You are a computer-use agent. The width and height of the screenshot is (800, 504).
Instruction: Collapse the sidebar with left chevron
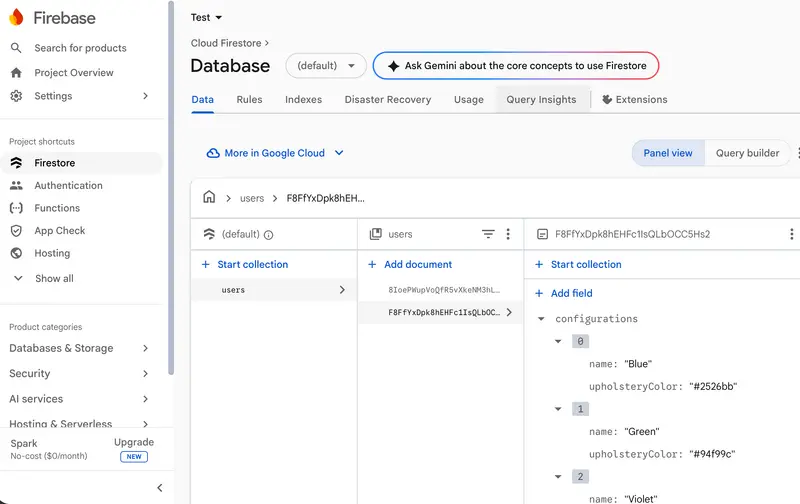pyautogui.click(x=160, y=488)
